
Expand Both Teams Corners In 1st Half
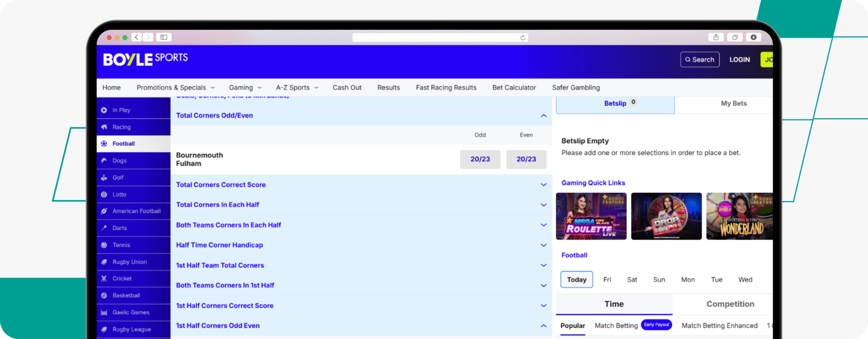[543, 285]
